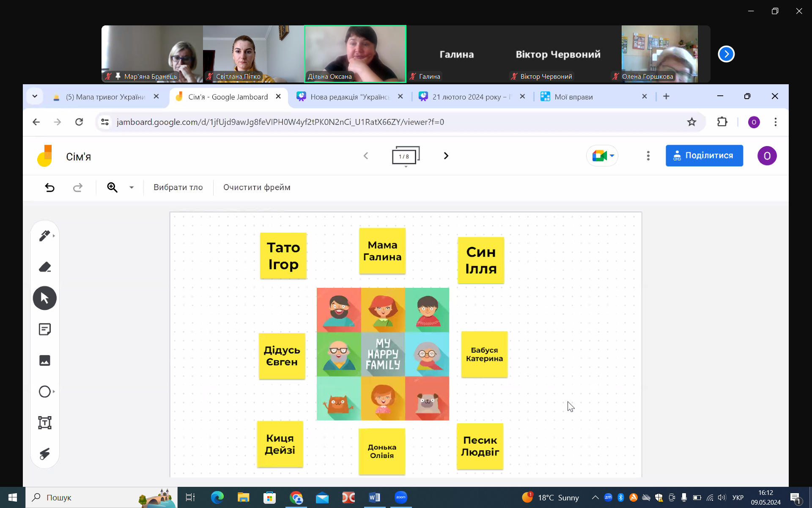
Task: Select the Pen tool in Jamboard
Action: coord(44,236)
